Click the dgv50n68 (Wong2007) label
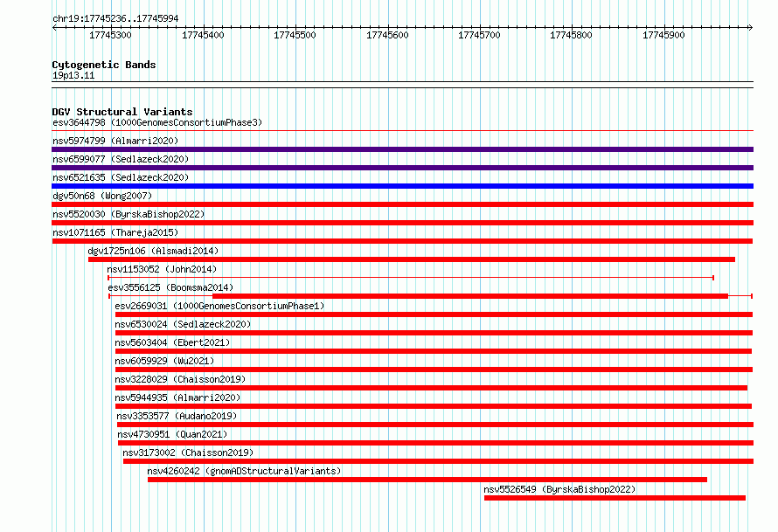 pos(102,196)
